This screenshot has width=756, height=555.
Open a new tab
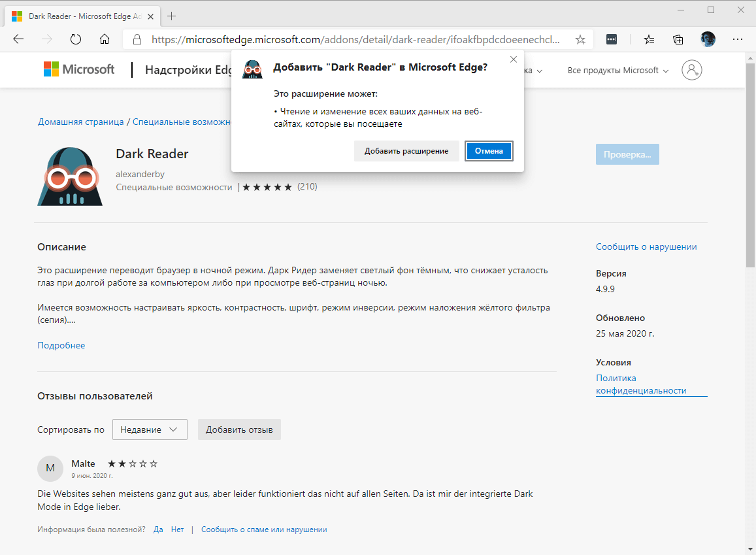click(x=171, y=16)
